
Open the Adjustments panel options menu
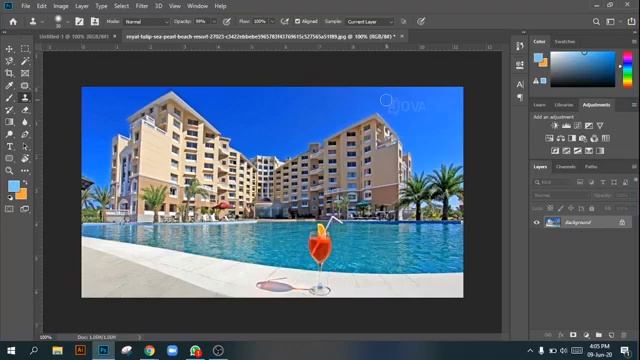[634, 105]
